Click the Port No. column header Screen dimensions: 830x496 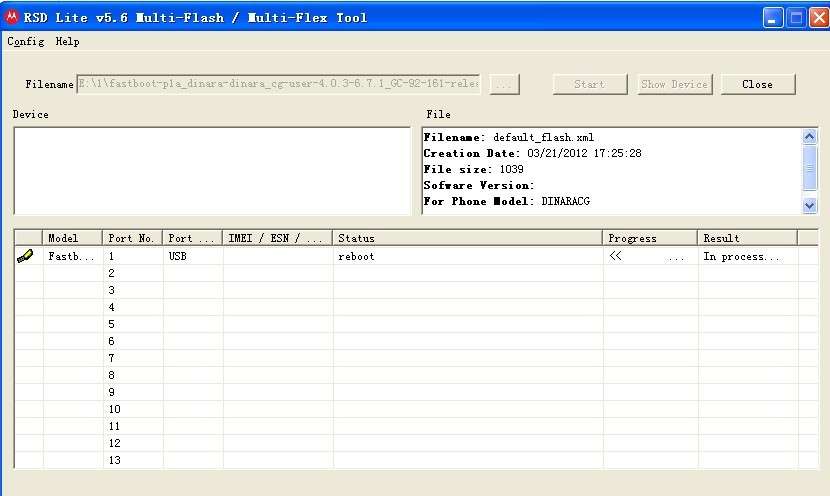(x=132, y=238)
